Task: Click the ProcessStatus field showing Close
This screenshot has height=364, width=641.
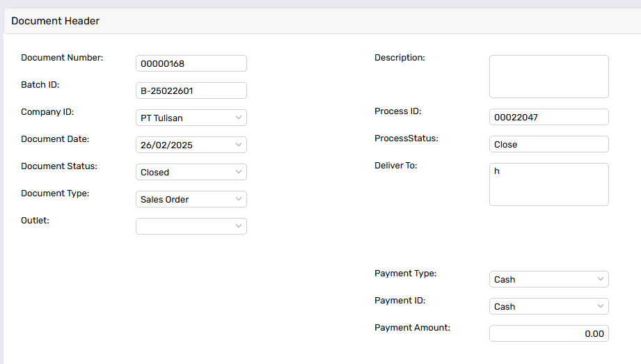Action: point(549,144)
